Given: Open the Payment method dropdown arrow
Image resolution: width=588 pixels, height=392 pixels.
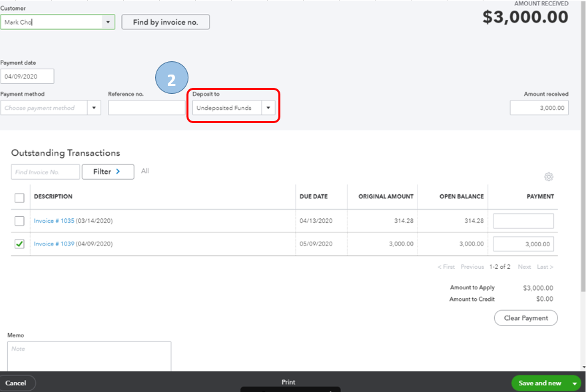Looking at the screenshot, I should coord(94,108).
